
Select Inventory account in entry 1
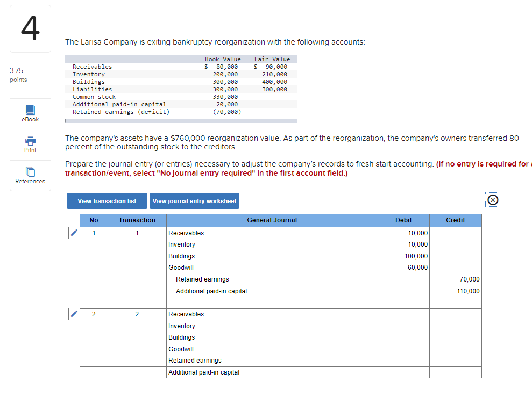[x=272, y=244]
